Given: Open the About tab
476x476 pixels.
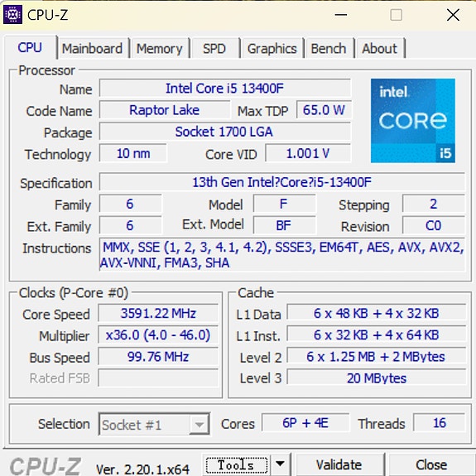Looking at the screenshot, I should [379, 49].
